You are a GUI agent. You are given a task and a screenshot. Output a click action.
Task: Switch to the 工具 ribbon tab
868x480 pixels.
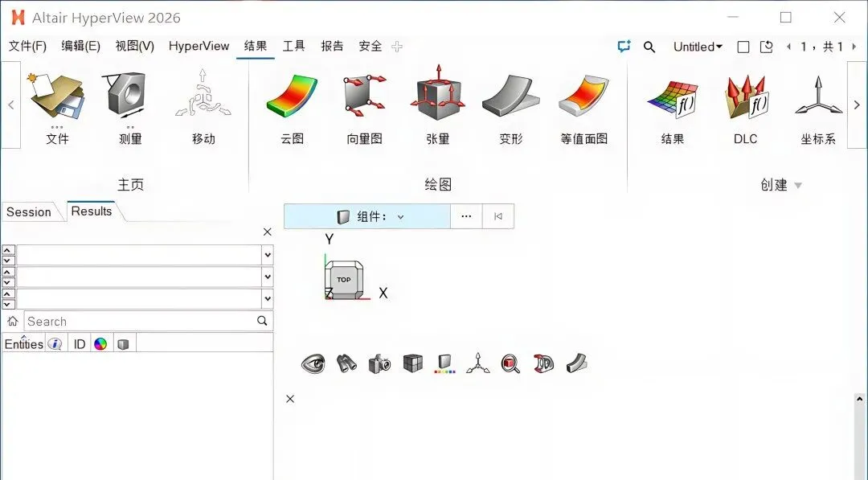pos(293,47)
